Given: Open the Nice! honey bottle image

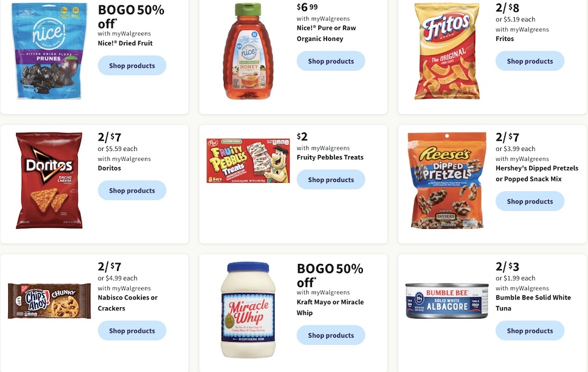Looking at the screenshot, I should 248,51.
